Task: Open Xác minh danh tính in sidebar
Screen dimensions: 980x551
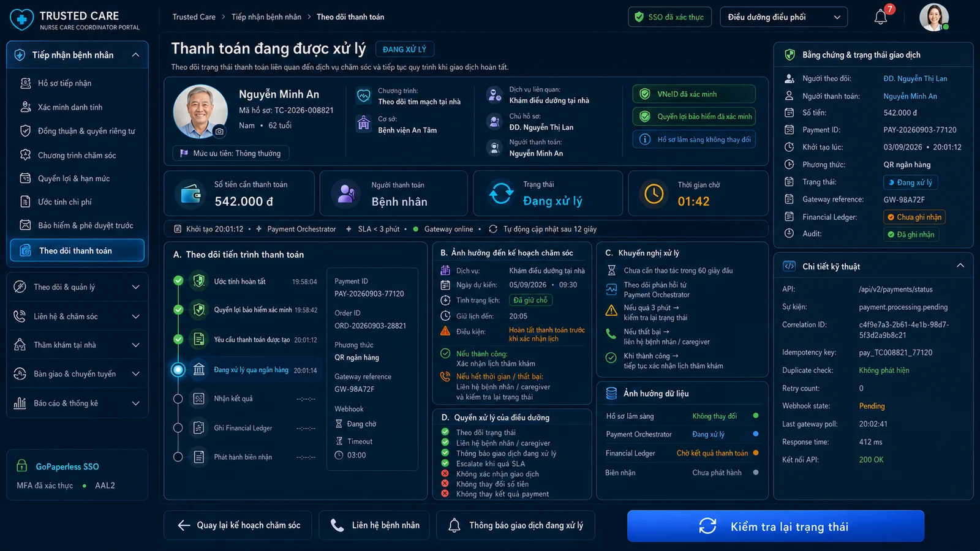Action: tap(77, 107)
